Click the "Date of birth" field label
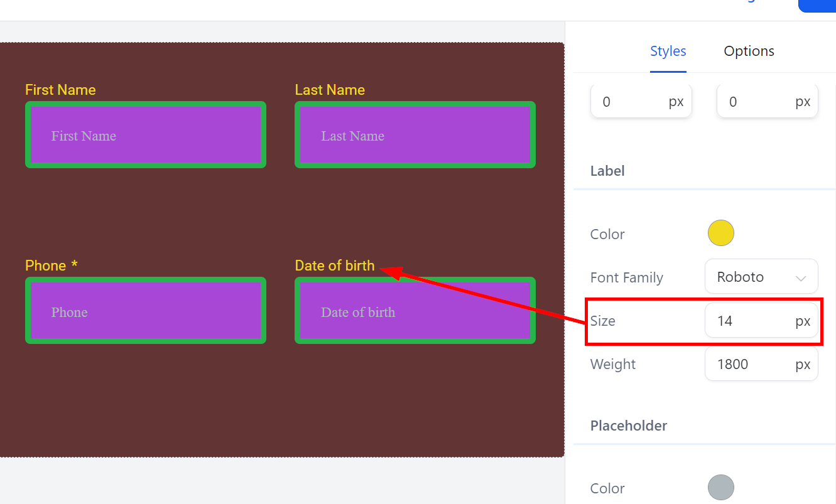836x504 pixels. click(335, 265)
